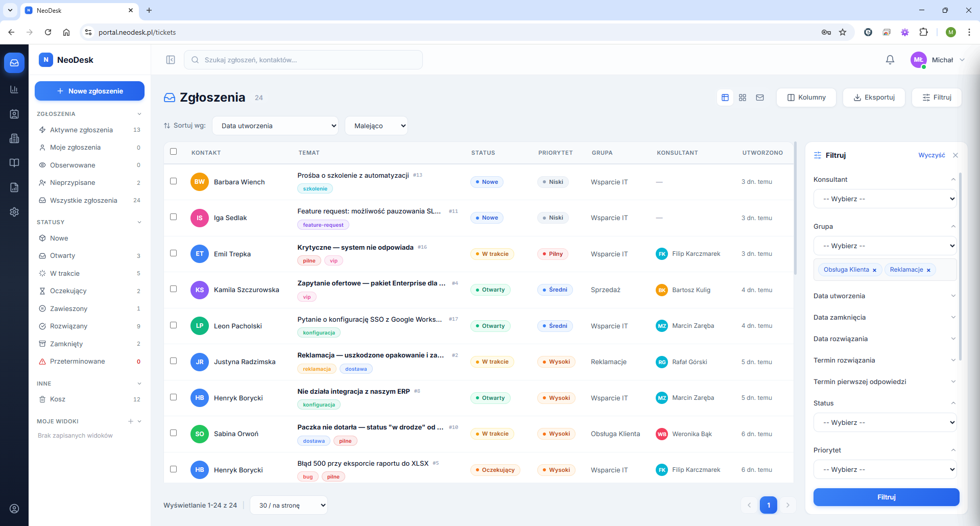Open the Data utworzenia sort dropdown
Viewport: 980px width, 526px height.
coord(275,126)
